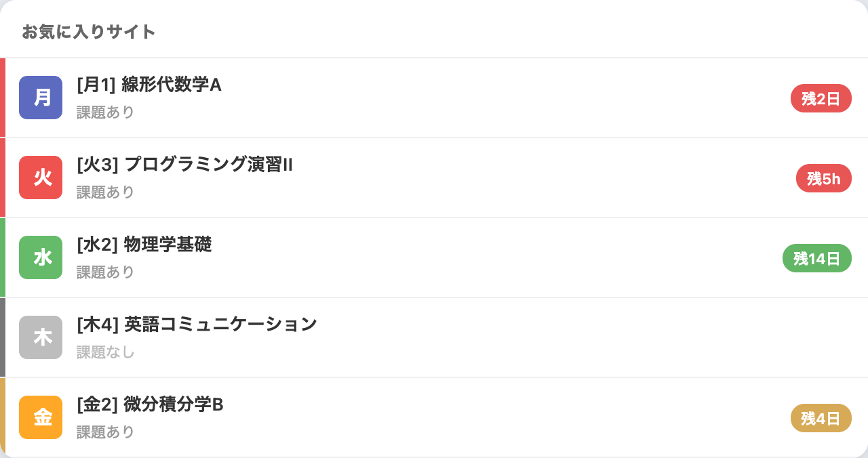Click the お気に入りサイト header title
The image size is (868, 458).
coord(88,31)
